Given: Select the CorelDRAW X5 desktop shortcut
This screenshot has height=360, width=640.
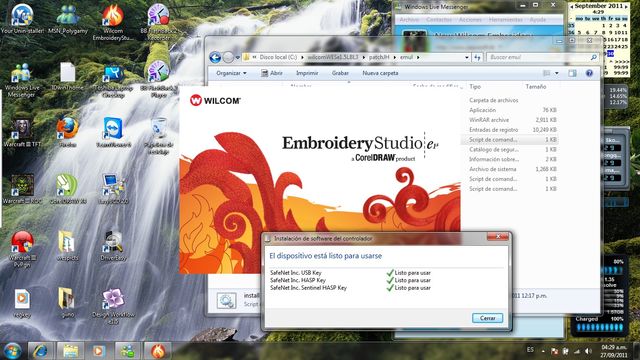Looking at the screenshot, I should [68, 189].
